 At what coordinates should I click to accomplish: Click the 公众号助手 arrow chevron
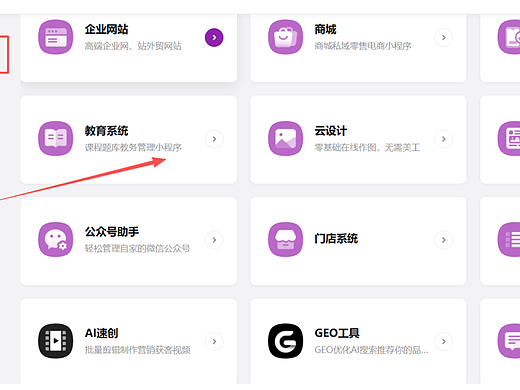point(214,240)
